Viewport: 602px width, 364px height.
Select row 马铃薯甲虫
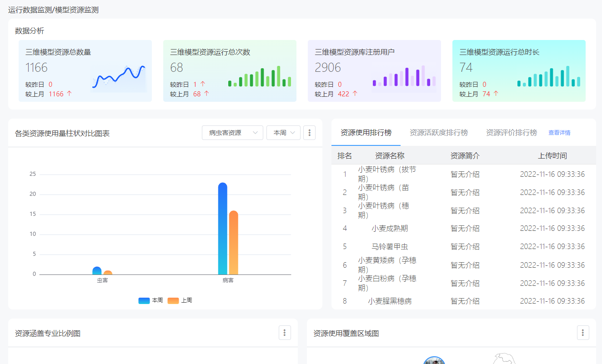point(464,247)
